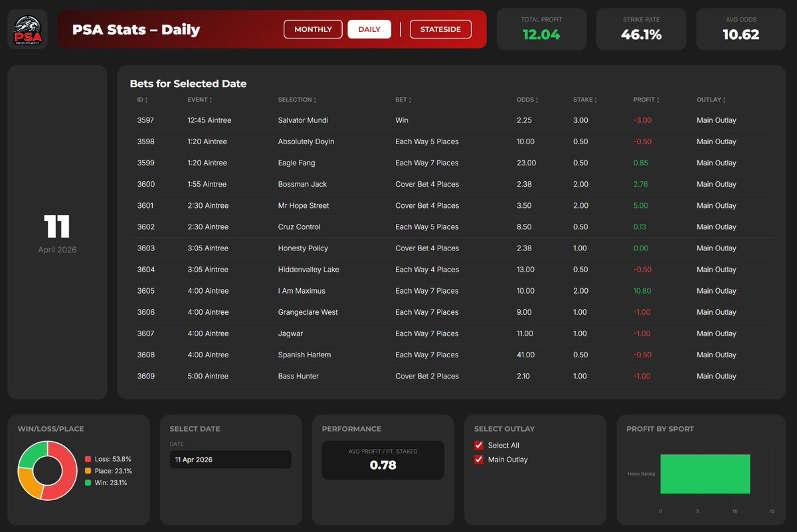Switch to the Monthly stats view
The height and width of the screenshot is (532, 797).
[x=313, y=29]
